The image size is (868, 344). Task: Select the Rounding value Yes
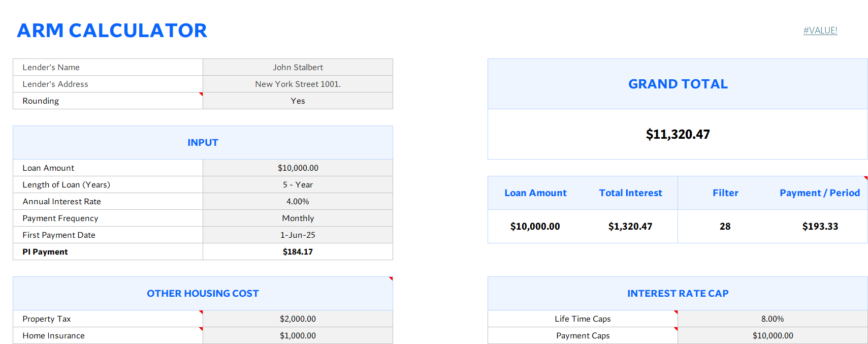tap(298, 101)
